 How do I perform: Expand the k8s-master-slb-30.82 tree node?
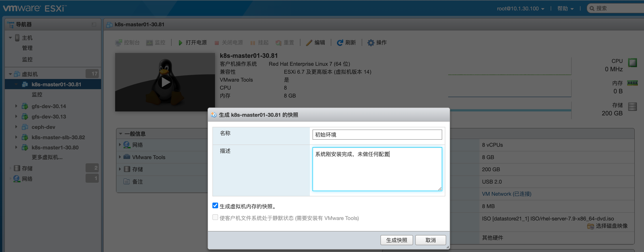coord(16,137)
